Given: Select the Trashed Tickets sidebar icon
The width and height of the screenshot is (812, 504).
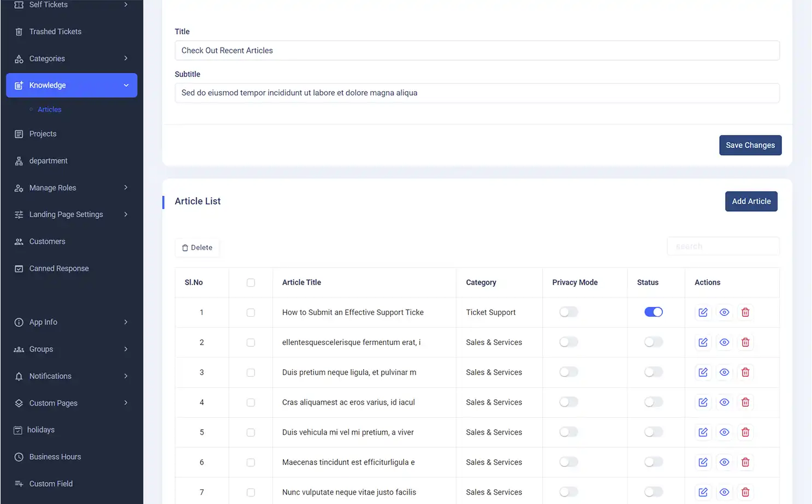Looking at the screenshot, I should tap(19, 31).
